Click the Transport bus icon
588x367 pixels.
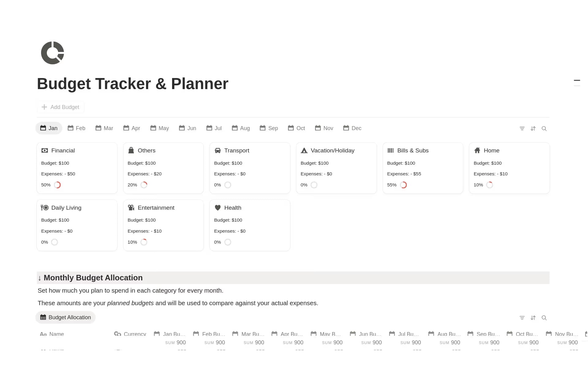pyautogui.click(x=217, y=150)
